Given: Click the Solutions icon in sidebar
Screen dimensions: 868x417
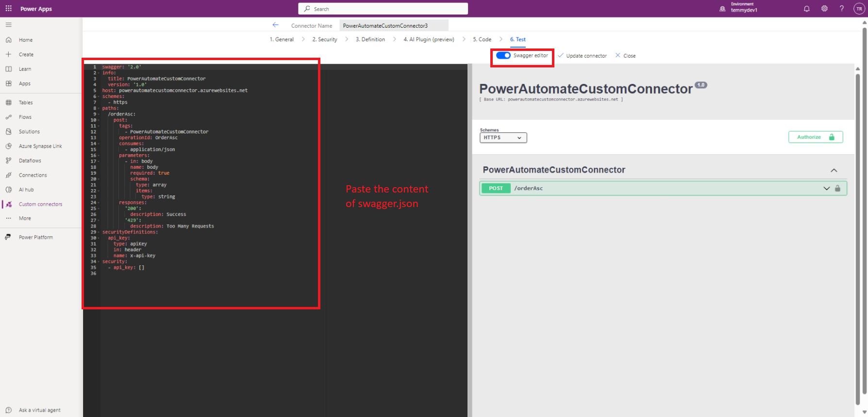Looking at the screenshot, I should pyautogui.click(x=9, y=131).
